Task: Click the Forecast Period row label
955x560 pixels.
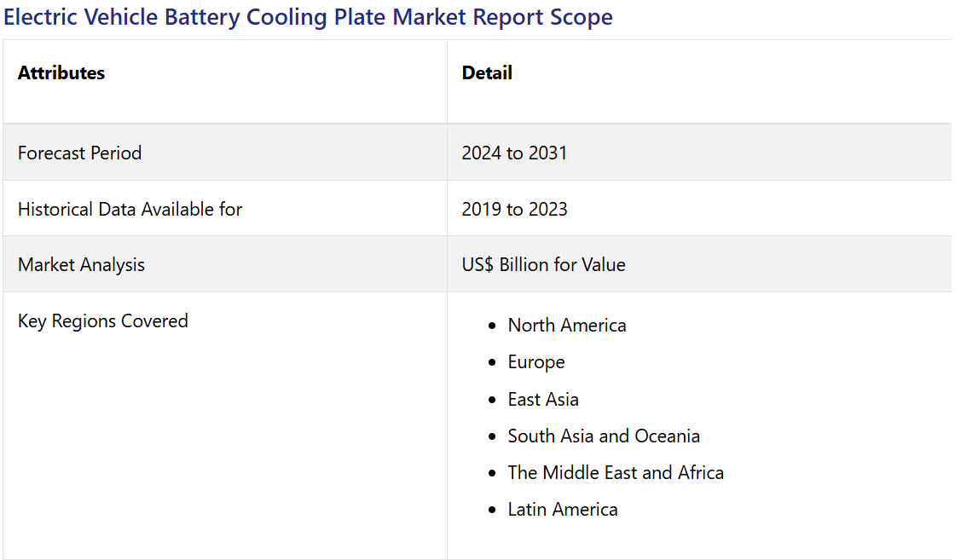Action: coord(79,153)
